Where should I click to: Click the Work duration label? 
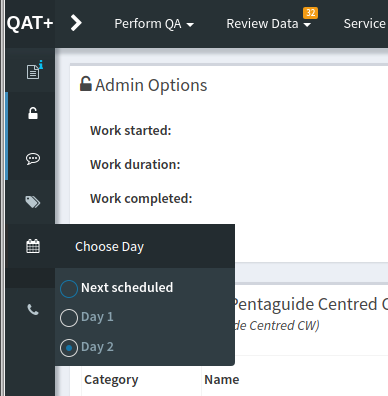135,164
